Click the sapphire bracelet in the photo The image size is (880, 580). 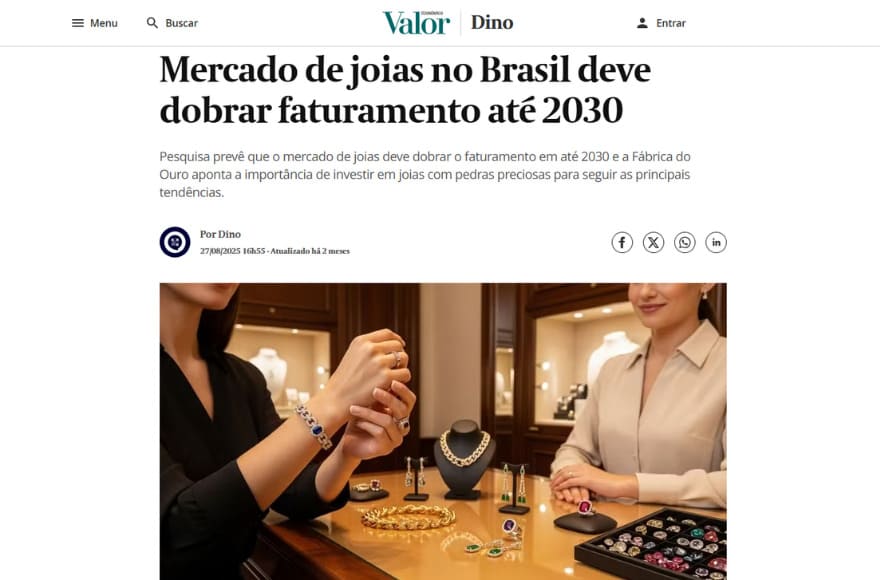pyautogui.click(x=314, y=427)
